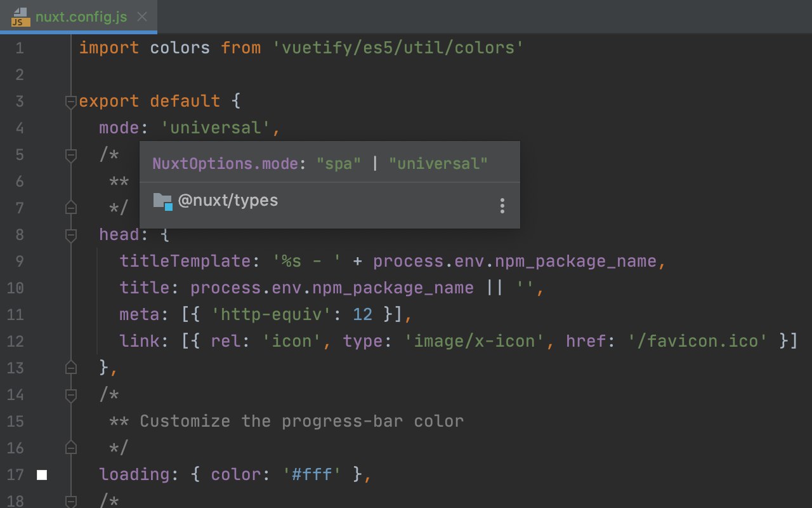Click the titleTemplate property
812x508 pixels.
[185, 262]
